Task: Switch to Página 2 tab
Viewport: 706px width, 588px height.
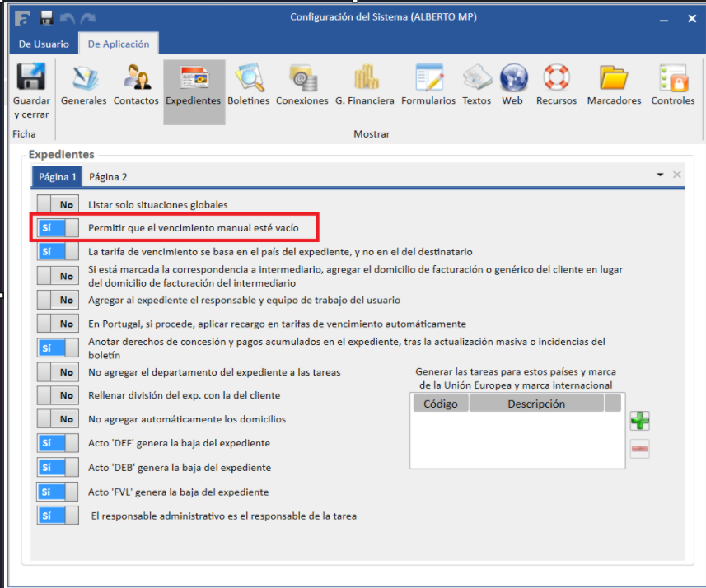Action: coord(108,176)
